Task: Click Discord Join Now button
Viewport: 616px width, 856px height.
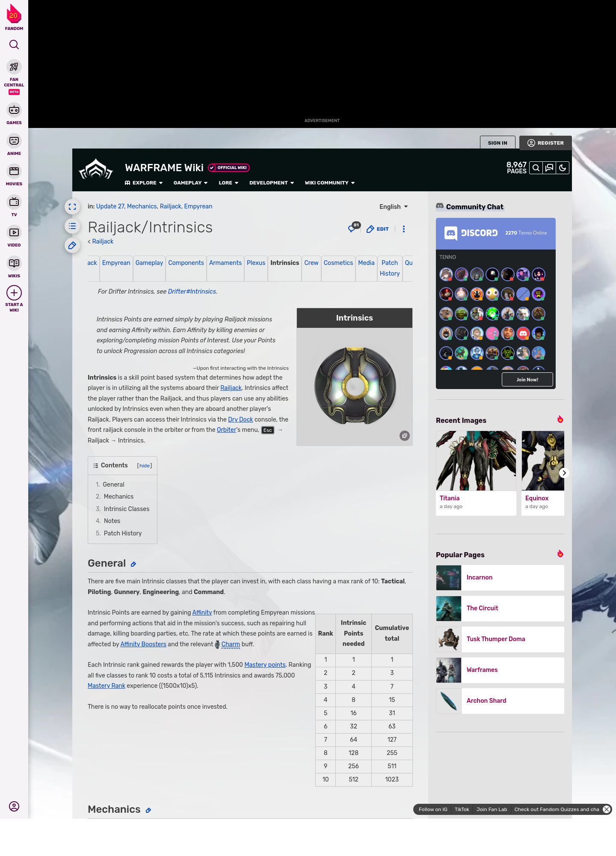Action: pyautogui.click(x=527, y=380)
